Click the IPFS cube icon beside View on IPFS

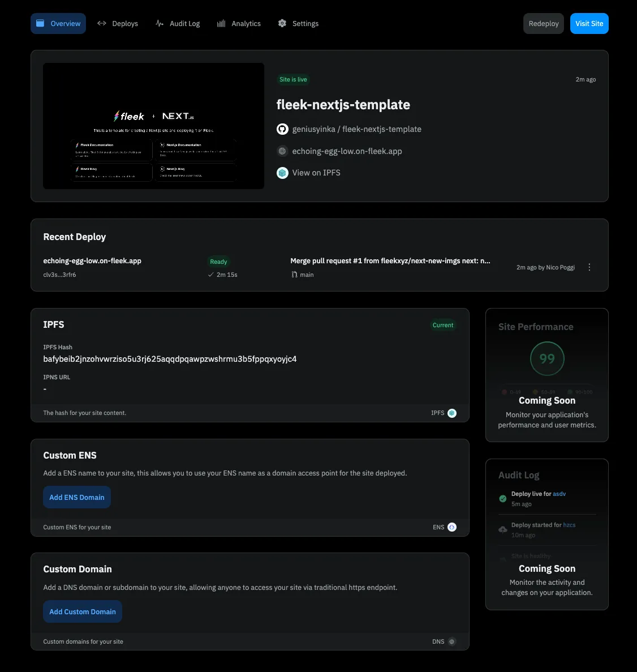point(282,173)
